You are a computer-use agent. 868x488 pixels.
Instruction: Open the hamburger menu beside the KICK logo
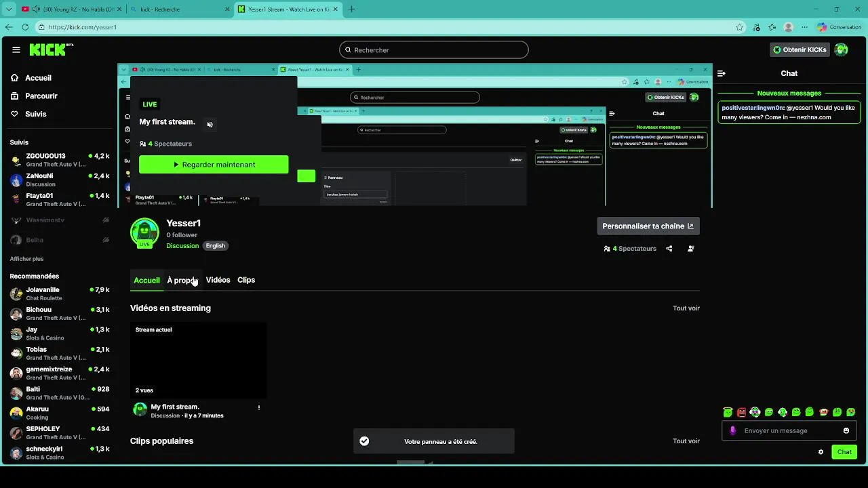pos(16,49)
